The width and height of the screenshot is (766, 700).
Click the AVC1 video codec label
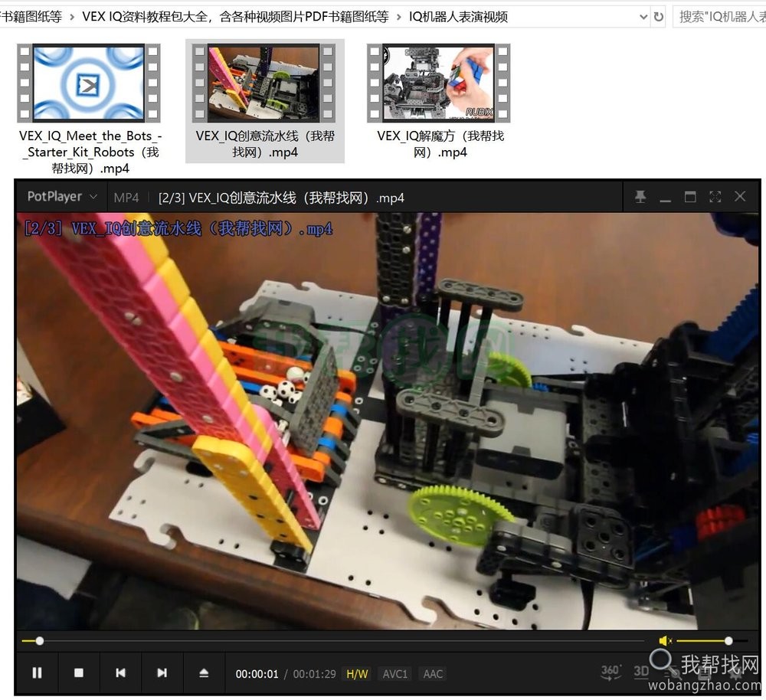pos(394,674)
